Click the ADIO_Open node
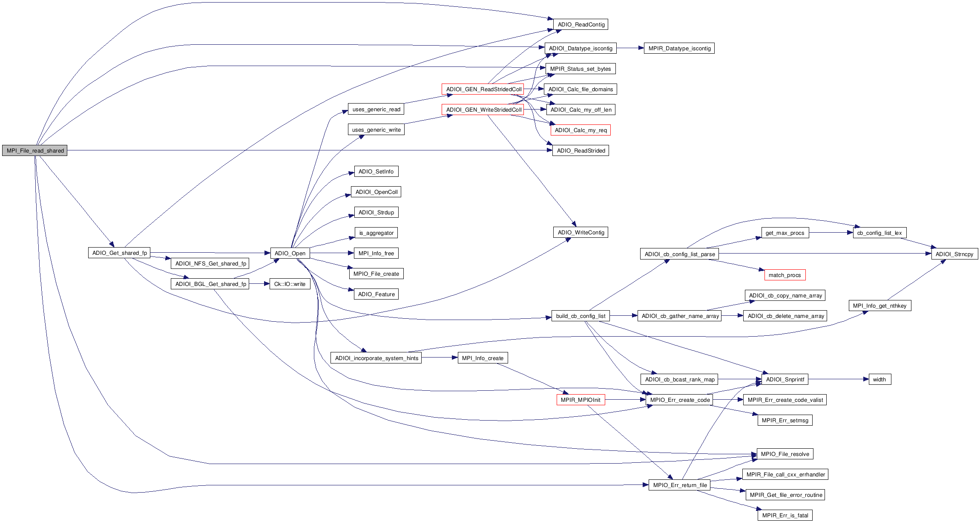 [x=290, y=253]
